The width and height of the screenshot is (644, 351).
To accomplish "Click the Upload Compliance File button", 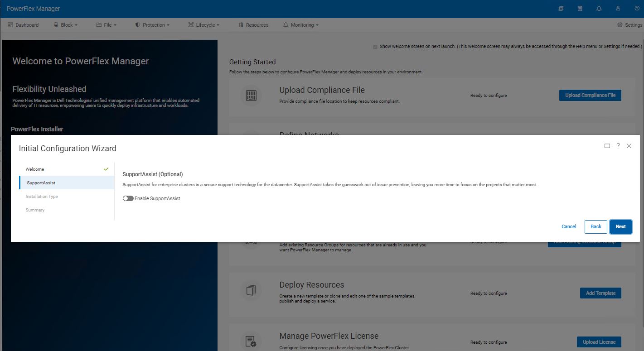I will [x=590, y=95].
